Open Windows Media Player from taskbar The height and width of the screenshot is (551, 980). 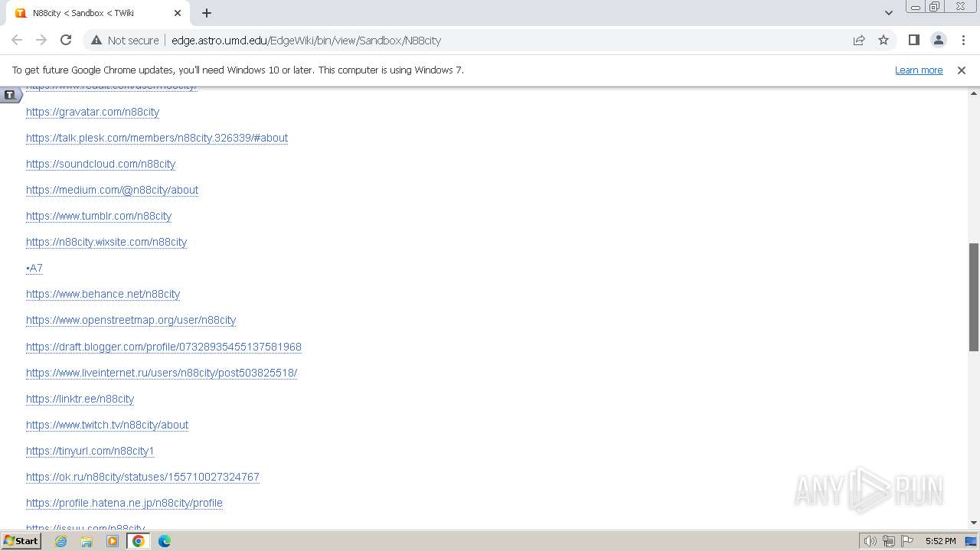coord(113,541)
